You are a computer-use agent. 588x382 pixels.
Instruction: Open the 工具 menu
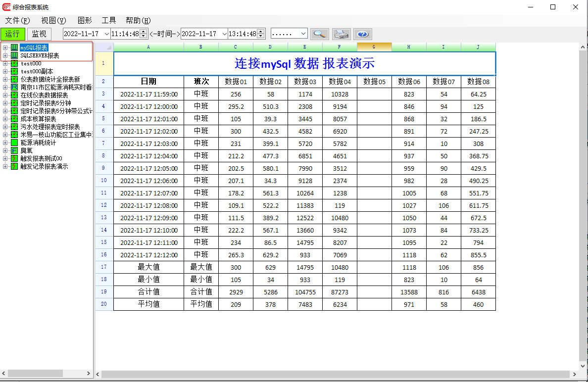(x=108, y=20)
